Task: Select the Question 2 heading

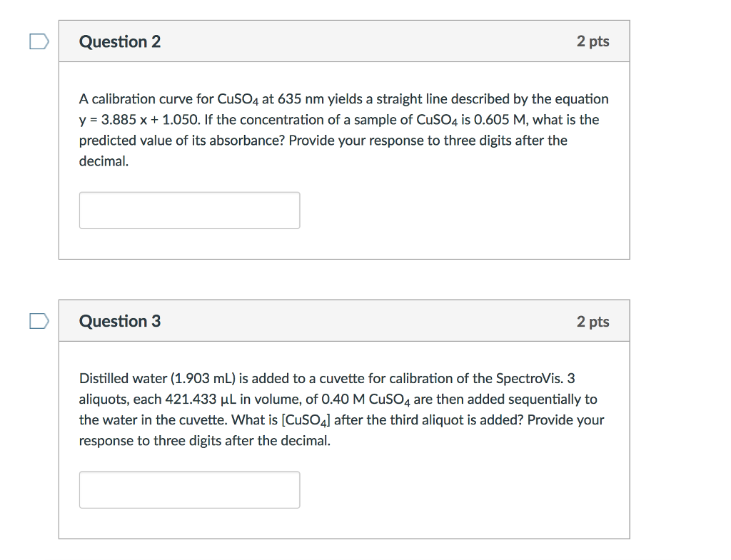Action: click(x=120, y=41)
